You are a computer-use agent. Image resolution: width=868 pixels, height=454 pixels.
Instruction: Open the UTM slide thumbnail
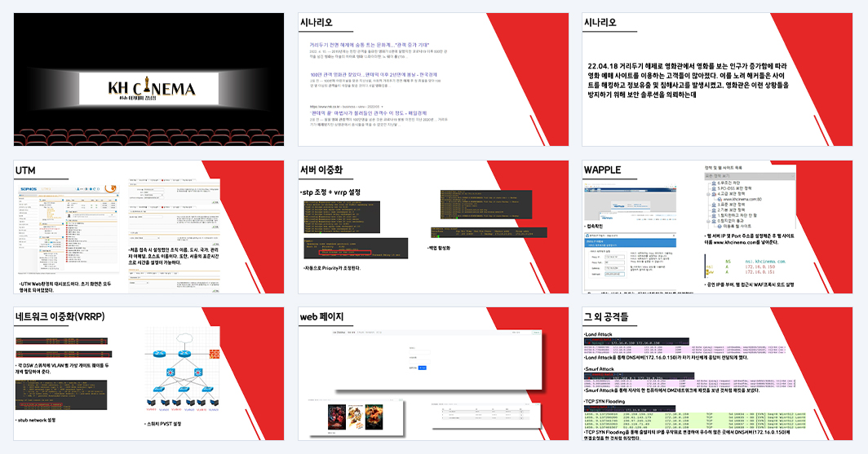click(149, 227)
